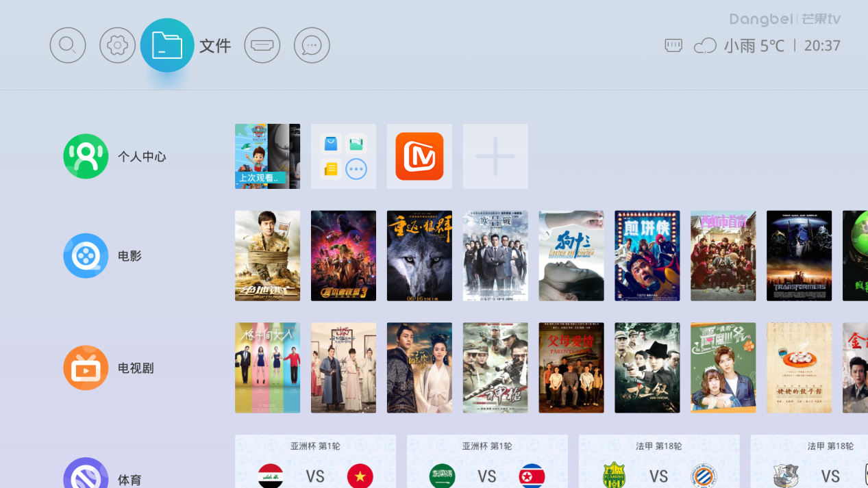Open the purple 体育 sports icon
This screenshot has width=868, height=488.
86,473
